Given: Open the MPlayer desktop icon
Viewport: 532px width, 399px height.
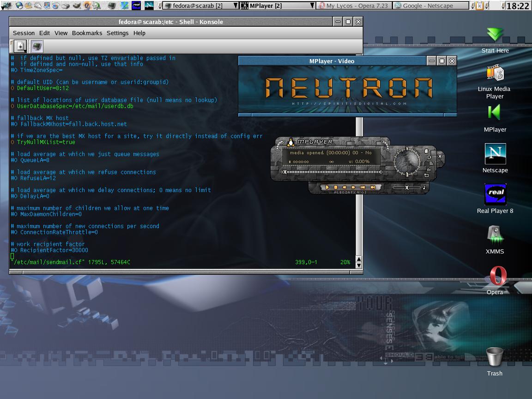Looking at the screenshot, I should [495, 113].
